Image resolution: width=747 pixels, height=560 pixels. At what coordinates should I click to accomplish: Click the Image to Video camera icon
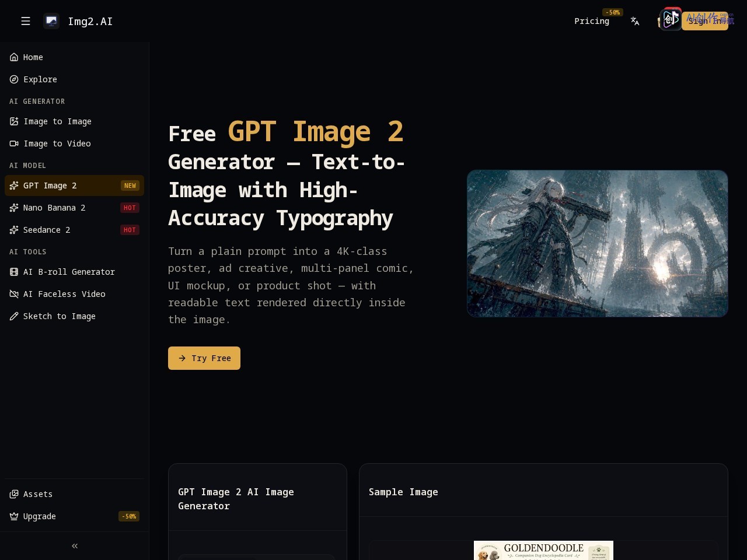coord(14,143)
